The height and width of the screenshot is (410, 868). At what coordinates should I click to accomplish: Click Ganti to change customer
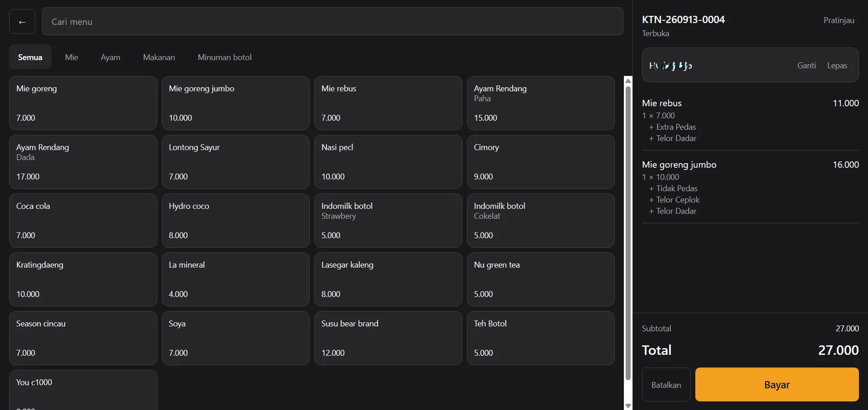click(807, 66)
